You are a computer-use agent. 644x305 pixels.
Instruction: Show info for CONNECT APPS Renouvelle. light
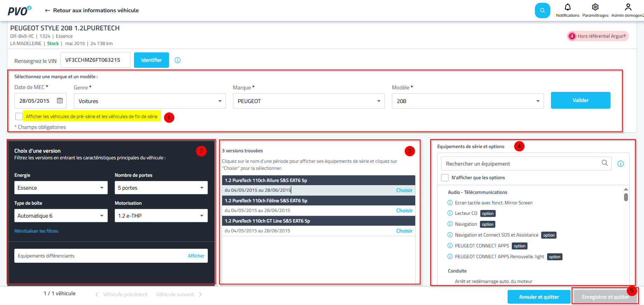450,256
